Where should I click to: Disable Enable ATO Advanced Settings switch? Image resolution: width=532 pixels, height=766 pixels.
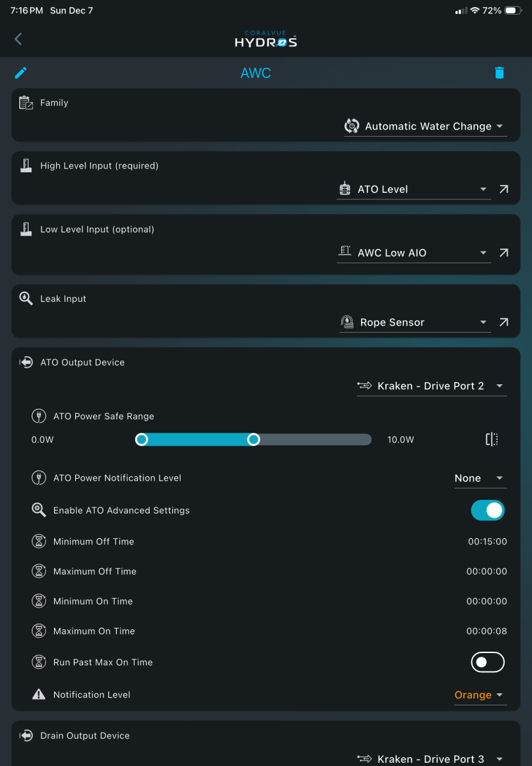(x=488, y=510)
